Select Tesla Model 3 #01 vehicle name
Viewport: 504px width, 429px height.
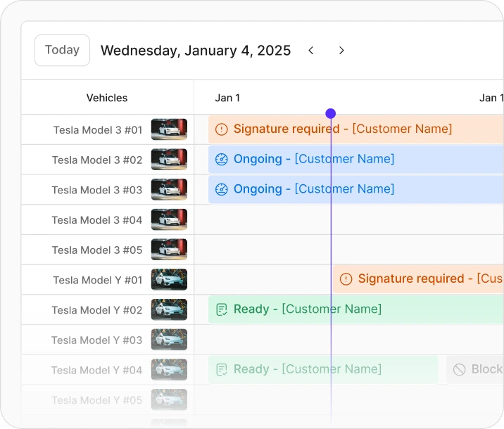98,130
